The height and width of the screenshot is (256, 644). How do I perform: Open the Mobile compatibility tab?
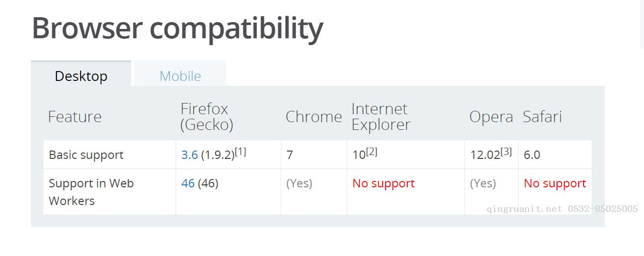[x=180, y=76]
